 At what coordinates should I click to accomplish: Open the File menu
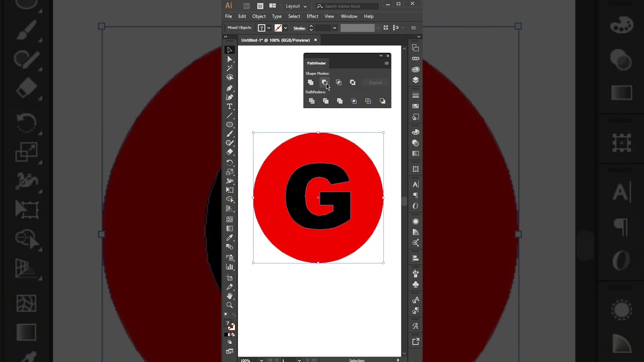point(228,16)
